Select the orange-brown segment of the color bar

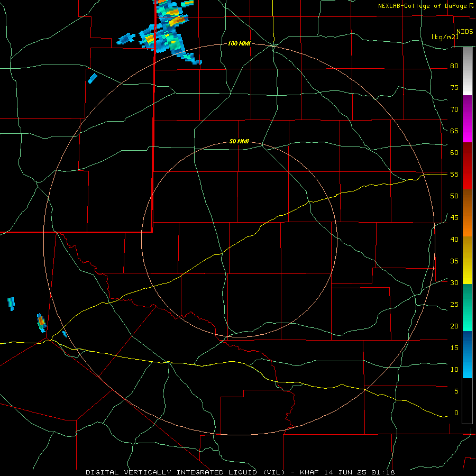tap(467, 213)
